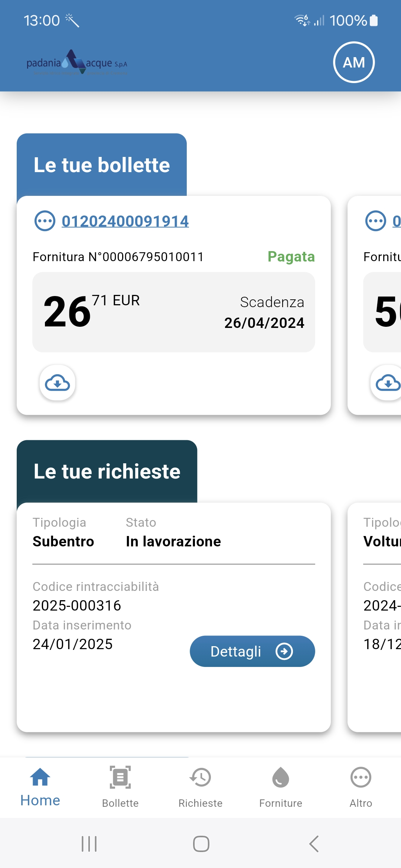Open bill number link 01202400091914
Screen dimensions: 401x868
[x=125, y=221]
